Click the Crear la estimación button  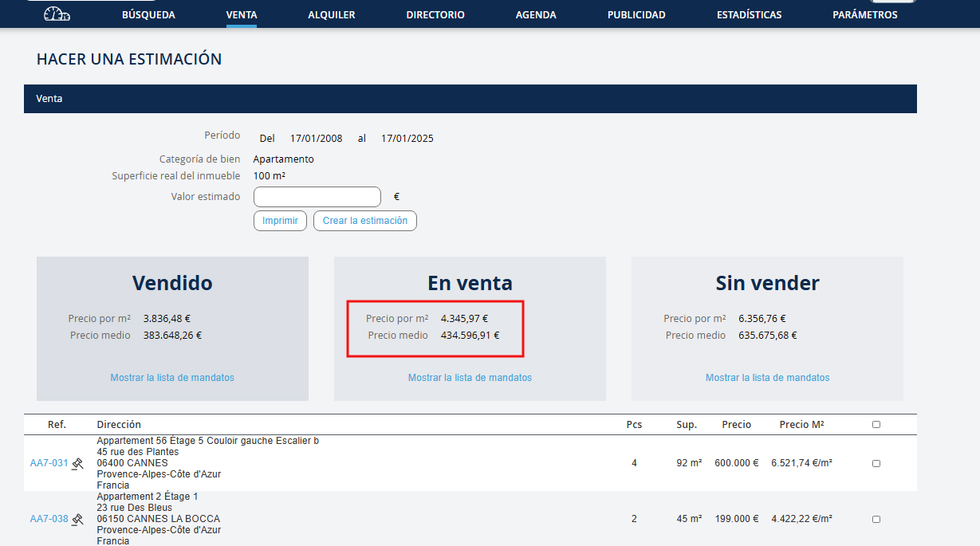click(x=364, y=221)
